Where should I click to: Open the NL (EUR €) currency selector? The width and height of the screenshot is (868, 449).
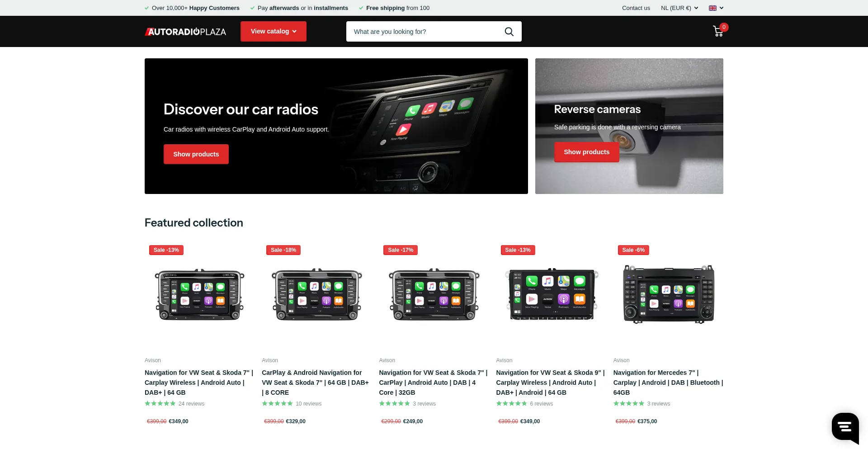679,8
